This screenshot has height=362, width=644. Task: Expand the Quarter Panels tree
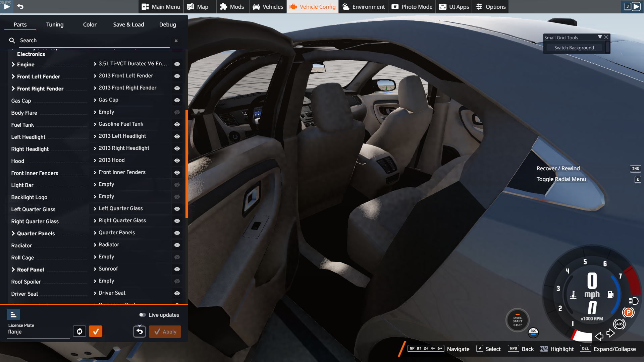13,233
